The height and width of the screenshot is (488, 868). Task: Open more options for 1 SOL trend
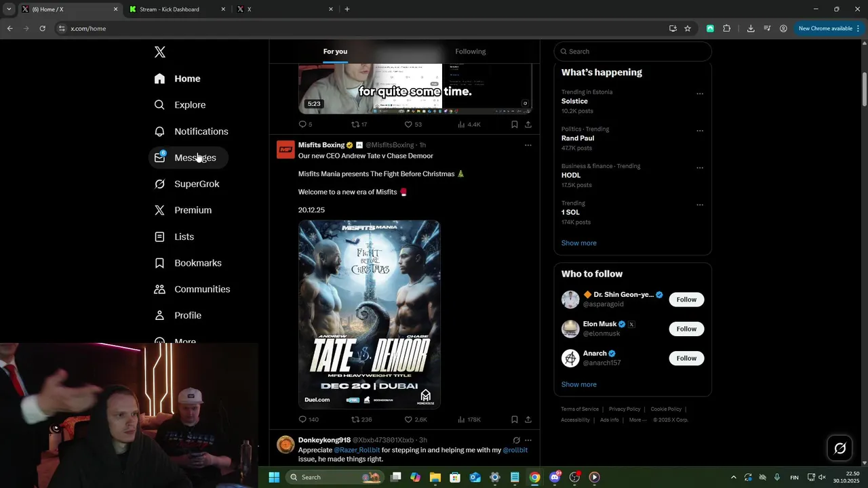[700, 205]
